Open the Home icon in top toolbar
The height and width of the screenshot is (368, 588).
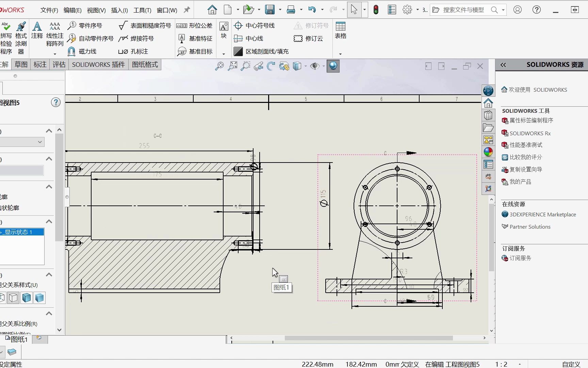click(x=212, y=10)
